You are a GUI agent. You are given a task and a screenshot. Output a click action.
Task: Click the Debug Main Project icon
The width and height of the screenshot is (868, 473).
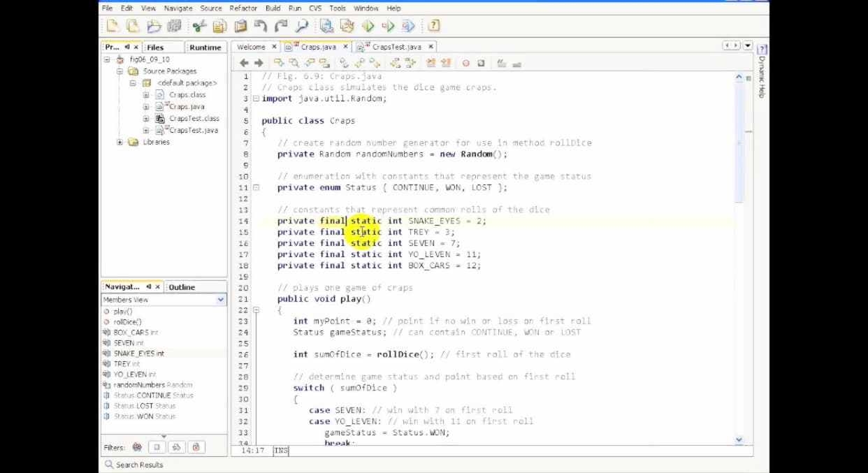(388, 26)
